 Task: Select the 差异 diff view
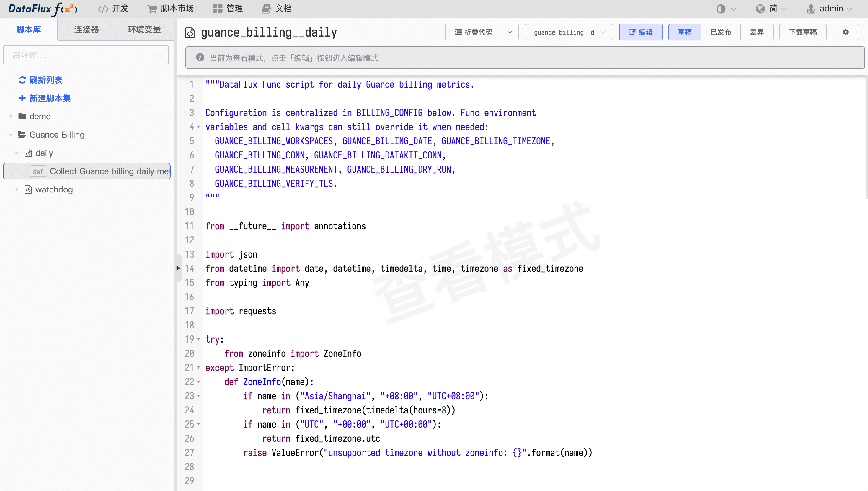[x=757, y=32]
